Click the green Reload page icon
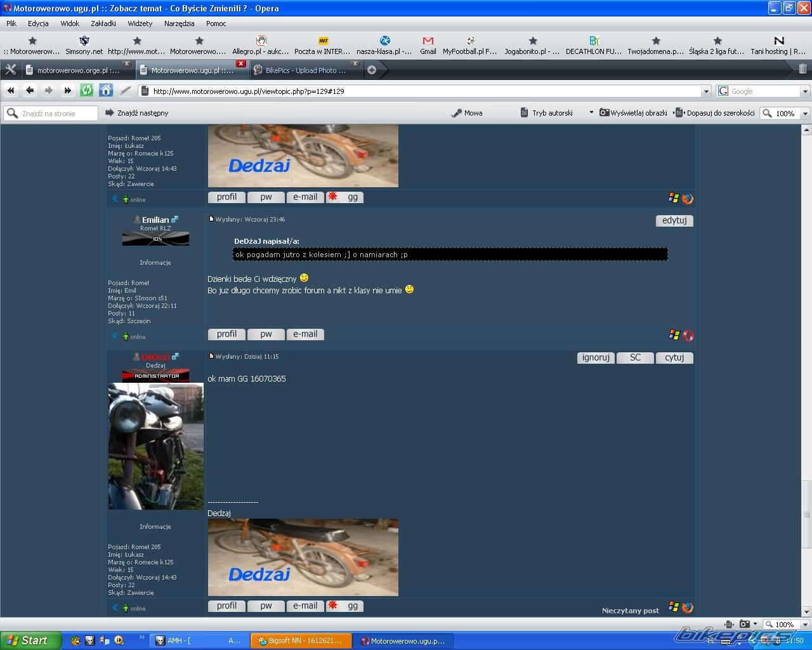 tap(86, 91)
